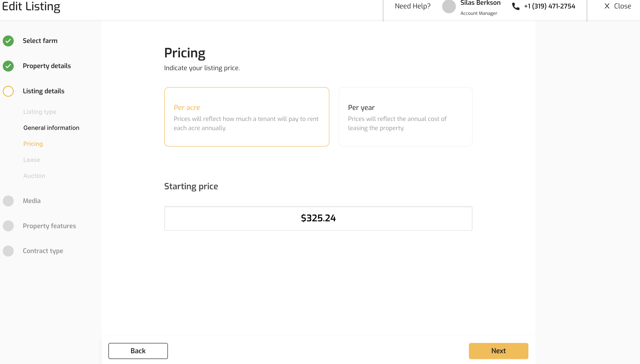Click Silas Berkson's avatar circle
The height and width of the screenshot is (364, 640).
pyautogui.click(x=449, y=6)
